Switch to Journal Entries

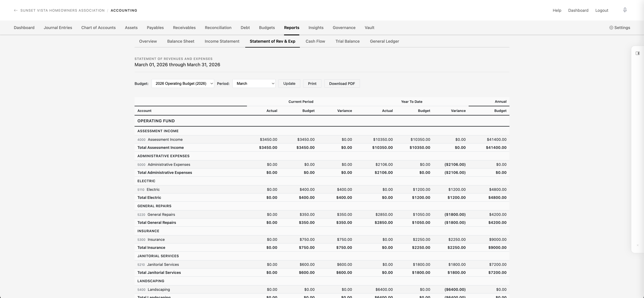(58, 28)
